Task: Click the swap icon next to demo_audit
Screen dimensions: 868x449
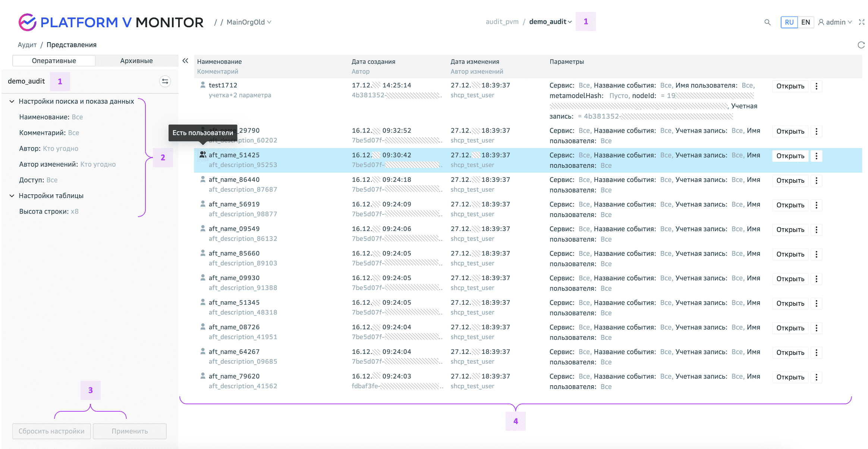Action: (165, 81)
